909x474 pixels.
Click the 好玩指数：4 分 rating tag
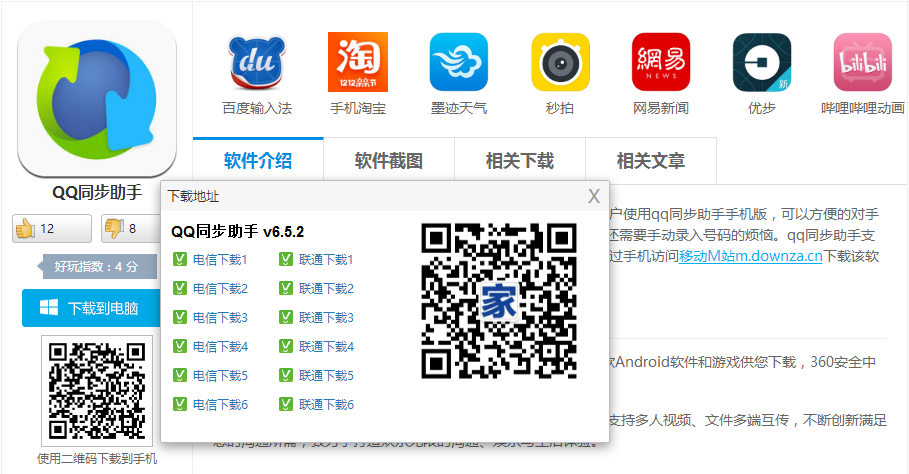(97, 267)
